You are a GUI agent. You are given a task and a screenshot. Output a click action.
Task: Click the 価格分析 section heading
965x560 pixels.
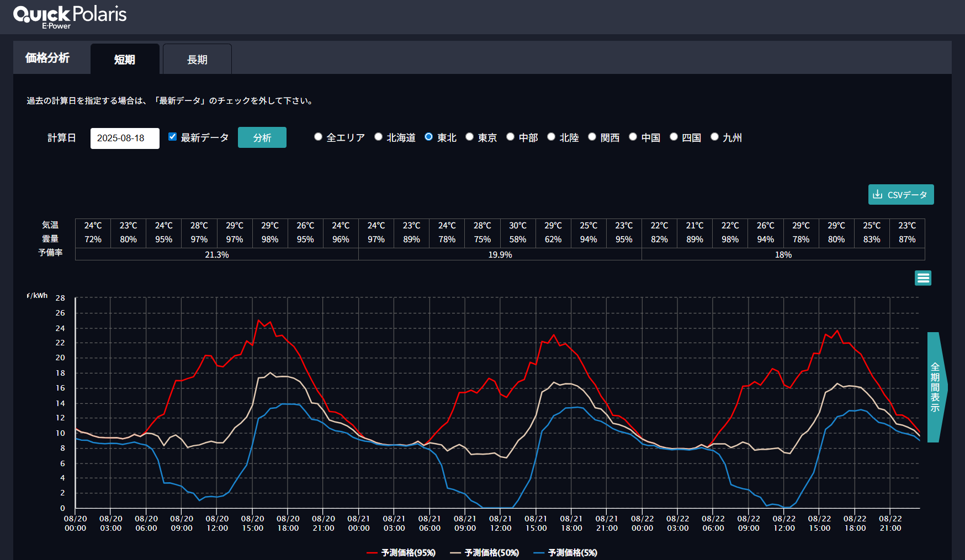click(x=47, y=58)
